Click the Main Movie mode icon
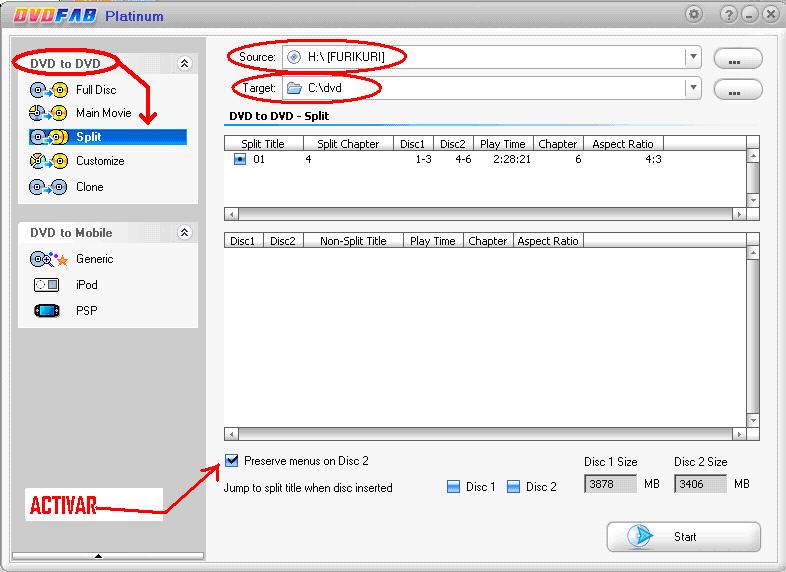786x572 pixels. pyautogui.click(x=48, y=113)
